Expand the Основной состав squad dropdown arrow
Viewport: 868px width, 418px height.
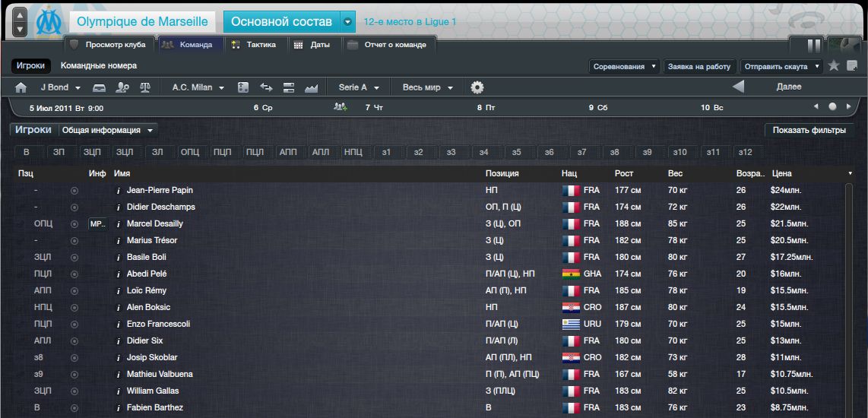tap(347, 22)
